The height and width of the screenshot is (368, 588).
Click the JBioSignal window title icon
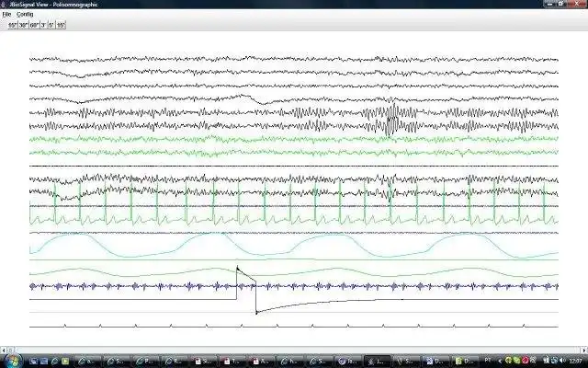(x=4, y=5)
